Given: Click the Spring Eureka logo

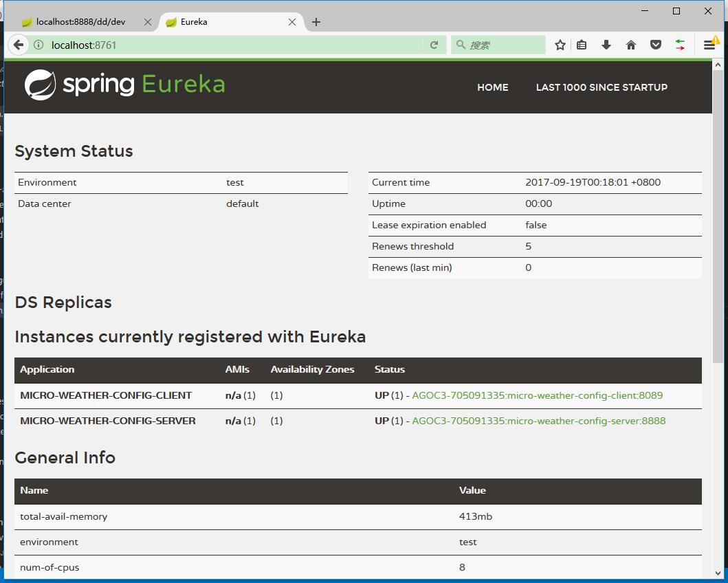Looking at the screenshot, I should click(x=125, y=85).
